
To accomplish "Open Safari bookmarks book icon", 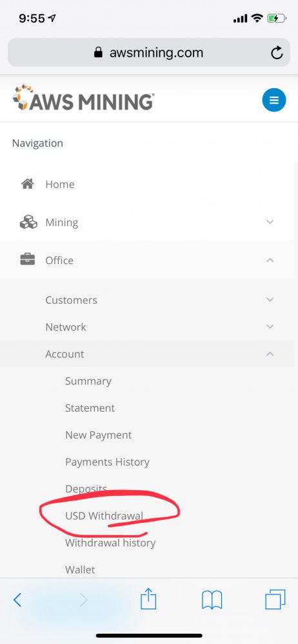I will pos(212,600).
